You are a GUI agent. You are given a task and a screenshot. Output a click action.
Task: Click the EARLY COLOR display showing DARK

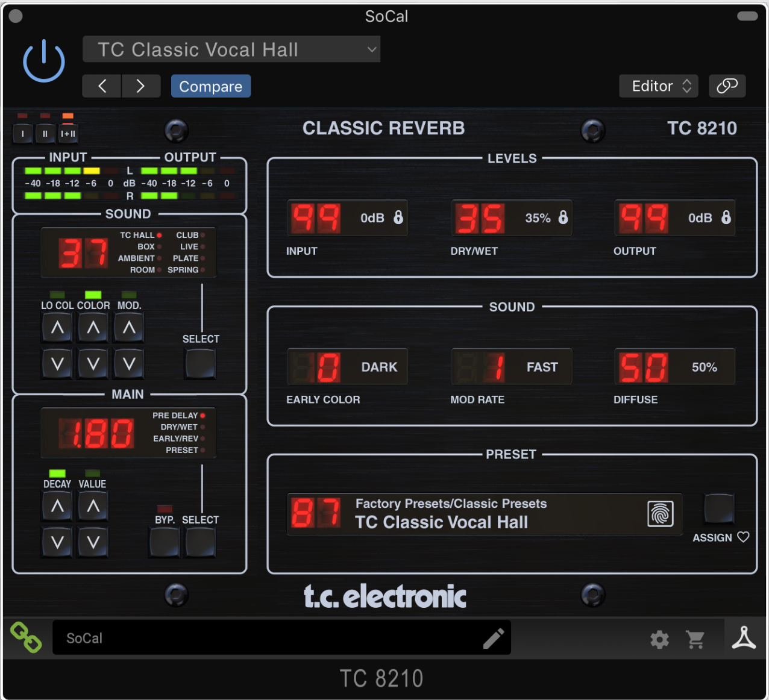pos(348,367)
